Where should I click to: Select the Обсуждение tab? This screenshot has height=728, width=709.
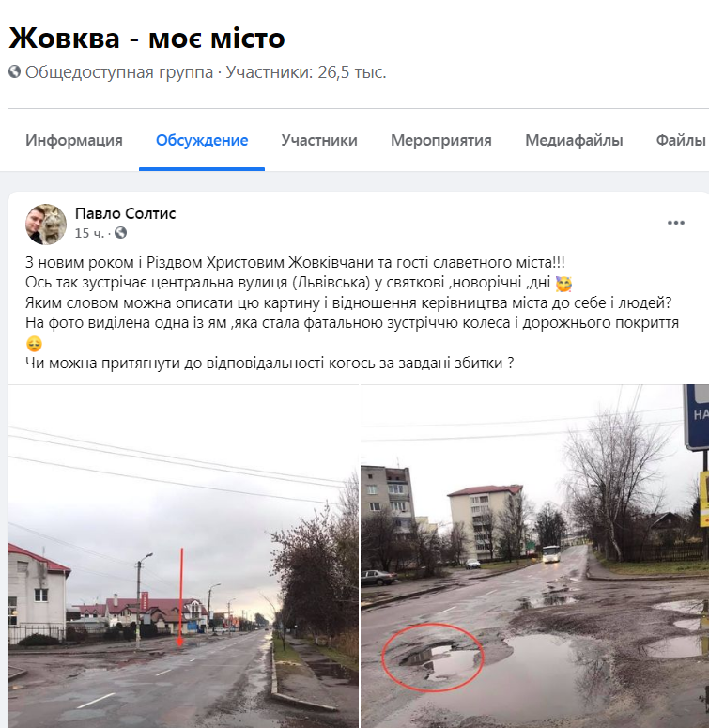202,140
